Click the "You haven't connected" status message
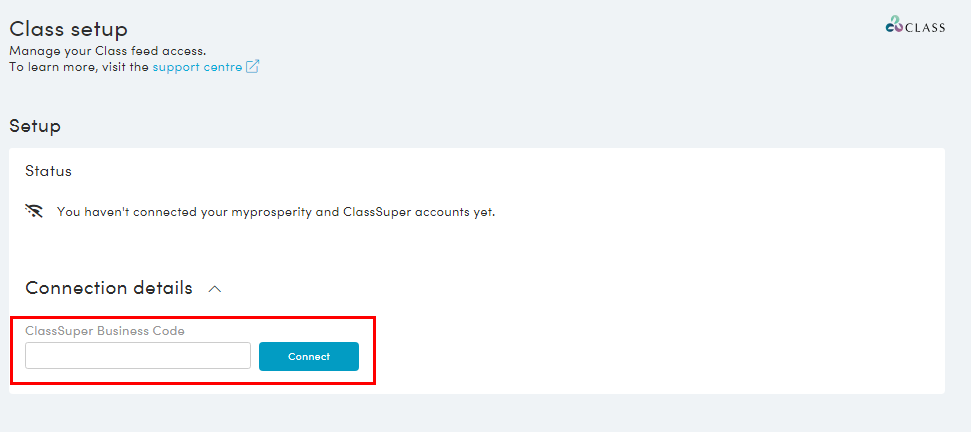This screenshot has width=971, height=432. click(276, 212)
